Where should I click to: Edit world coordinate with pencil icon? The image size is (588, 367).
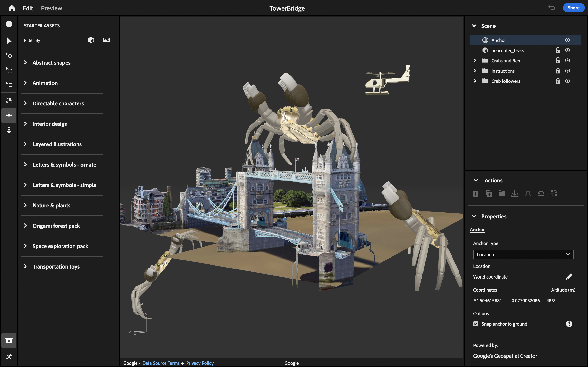click(569, 277)
